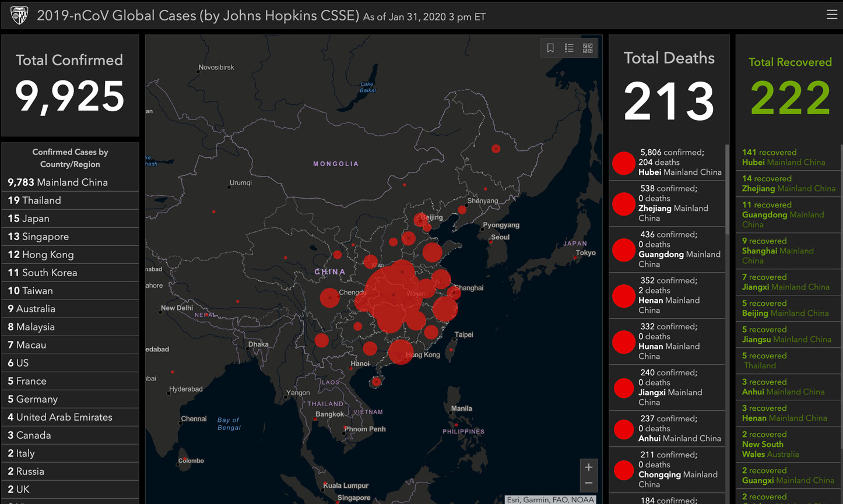
Task: Click the 2 recovered Guangxi entry
Action: coord(788,475)
